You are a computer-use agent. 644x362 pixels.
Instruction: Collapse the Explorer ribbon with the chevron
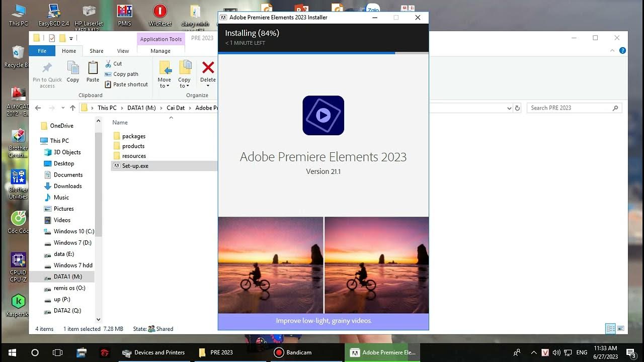click(612, 51)
